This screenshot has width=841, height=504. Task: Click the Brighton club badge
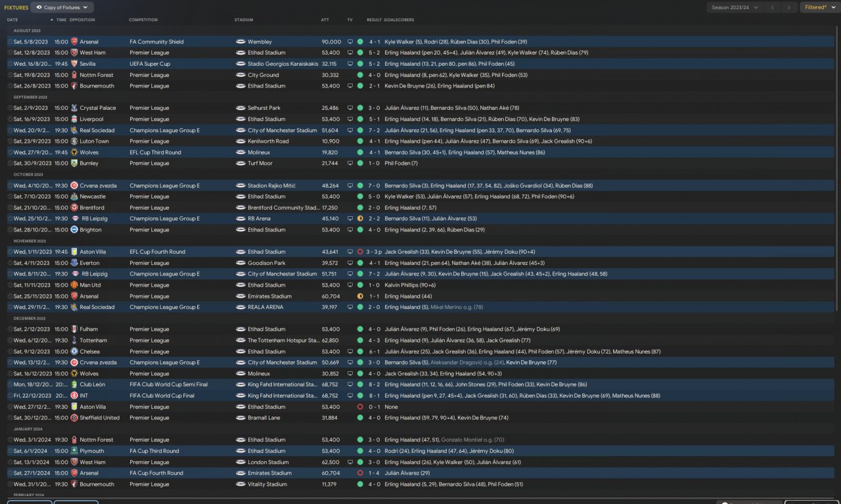74,230
